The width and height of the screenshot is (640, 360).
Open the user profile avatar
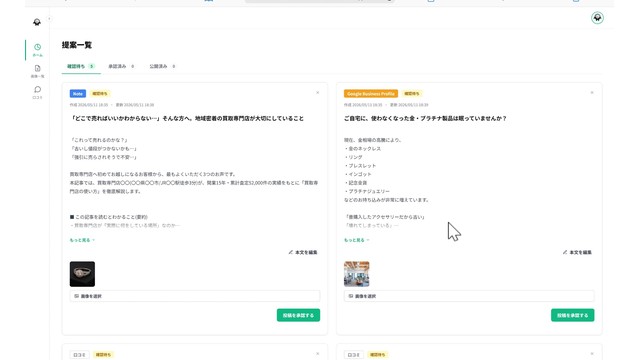[597, 18]
